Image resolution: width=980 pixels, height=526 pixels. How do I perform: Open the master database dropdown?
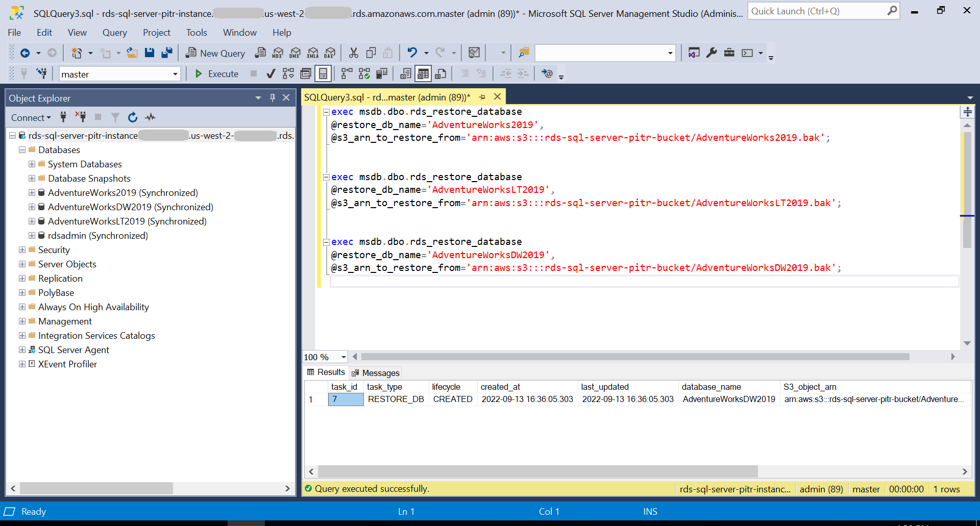(175, 73)
